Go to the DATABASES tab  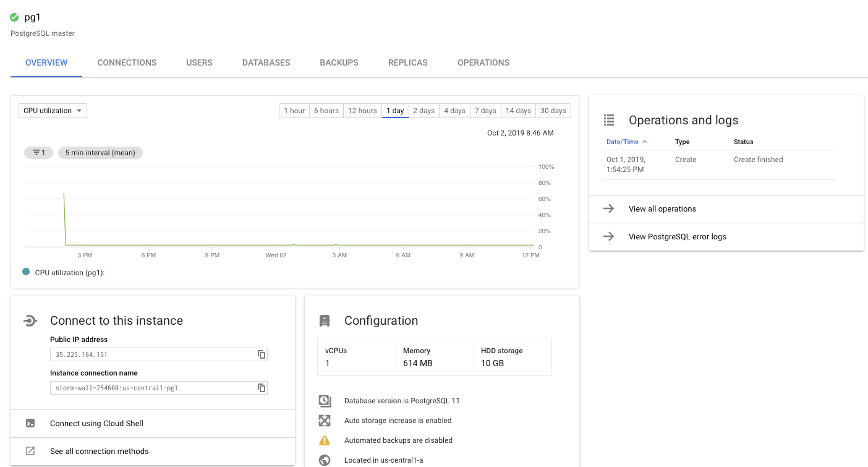tap(266, 62)
